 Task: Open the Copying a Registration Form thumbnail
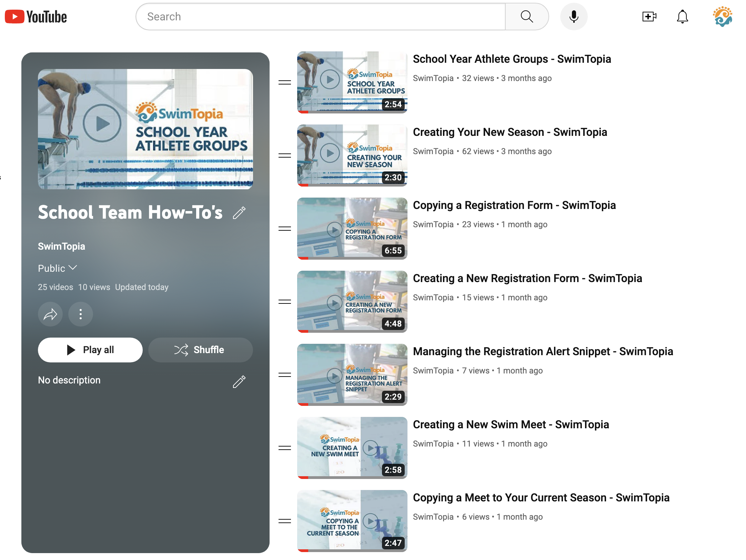pos(352,228)
